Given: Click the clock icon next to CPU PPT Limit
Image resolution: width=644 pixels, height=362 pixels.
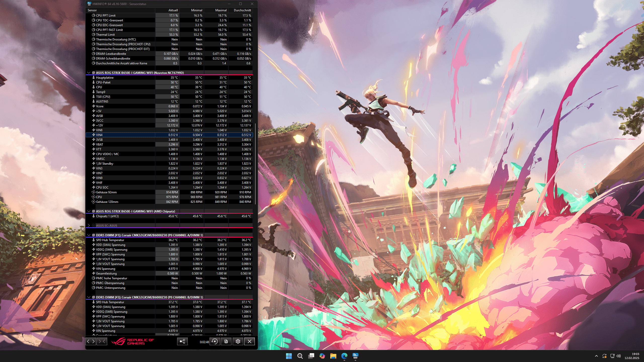Looking at the screenshot, I should pyautogui.click(x=94, y=15).
